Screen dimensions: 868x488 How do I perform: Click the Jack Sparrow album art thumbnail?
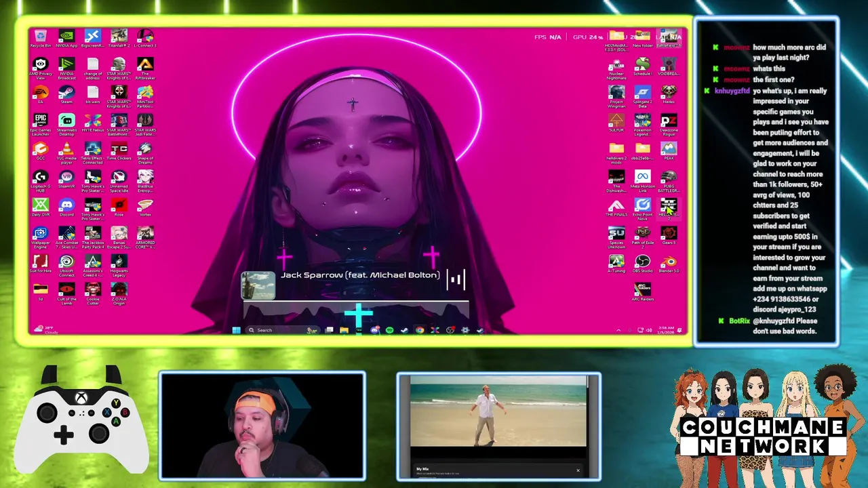coord(258,285)
